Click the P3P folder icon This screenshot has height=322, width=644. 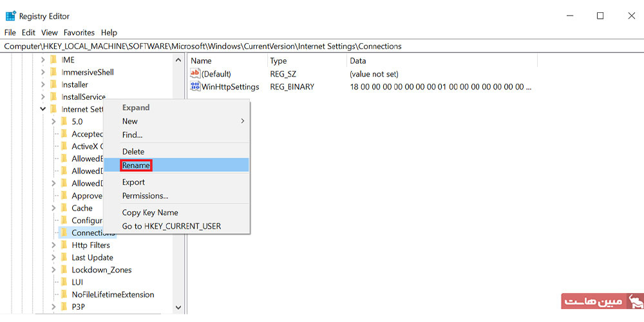coord(63,307)
